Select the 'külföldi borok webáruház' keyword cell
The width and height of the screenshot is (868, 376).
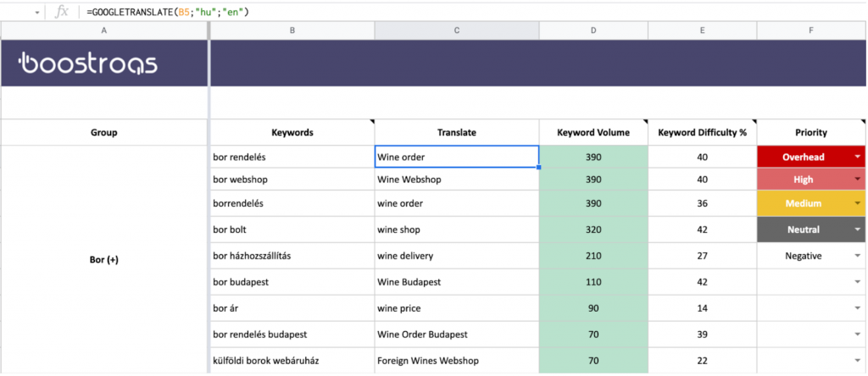click(x=292, y=361)
